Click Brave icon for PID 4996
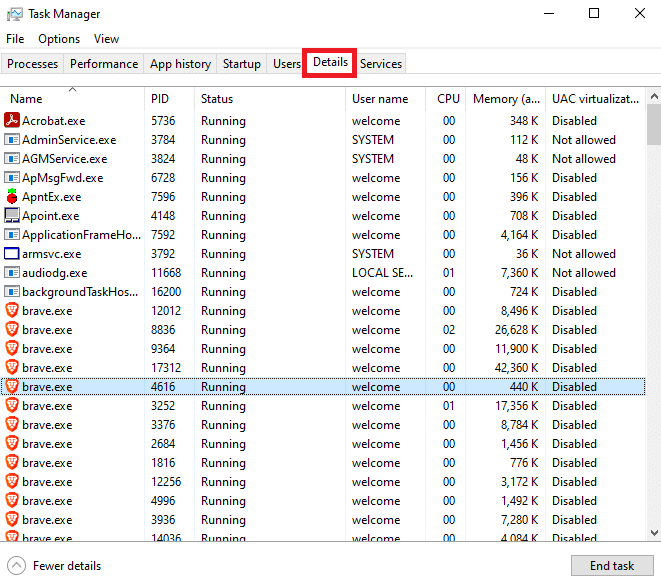This screenshot has width=661, height=587. pyautogui.click(x=12, y=500)
